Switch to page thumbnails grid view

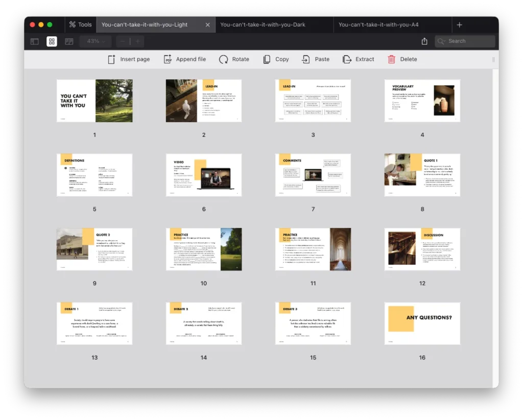click(x=52, y=41)
